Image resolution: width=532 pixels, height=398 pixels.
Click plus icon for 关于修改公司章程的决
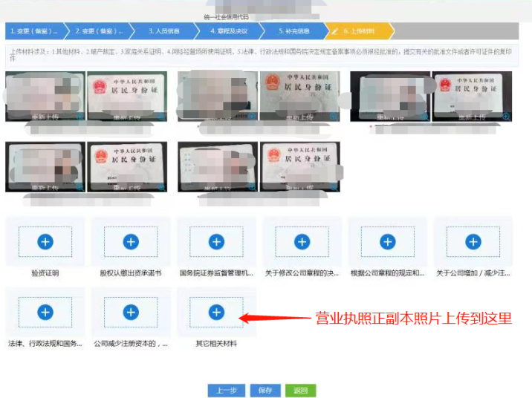pos(302,241)
